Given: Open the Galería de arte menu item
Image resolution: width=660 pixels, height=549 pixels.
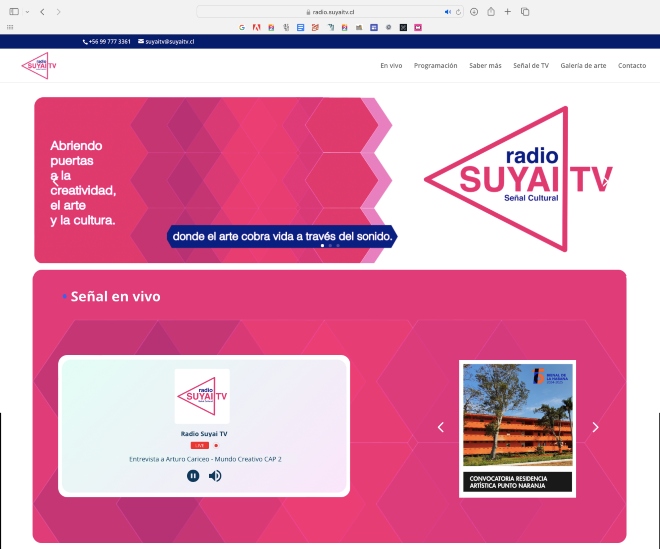Looking at the screenshot, I should (583, 65).
